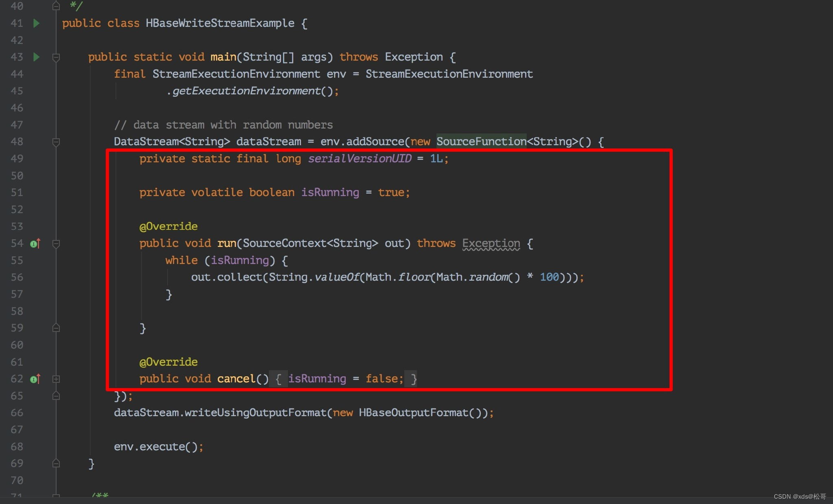
Task: Collapse the fold end marker at line 65
Action: click(56, 396)
